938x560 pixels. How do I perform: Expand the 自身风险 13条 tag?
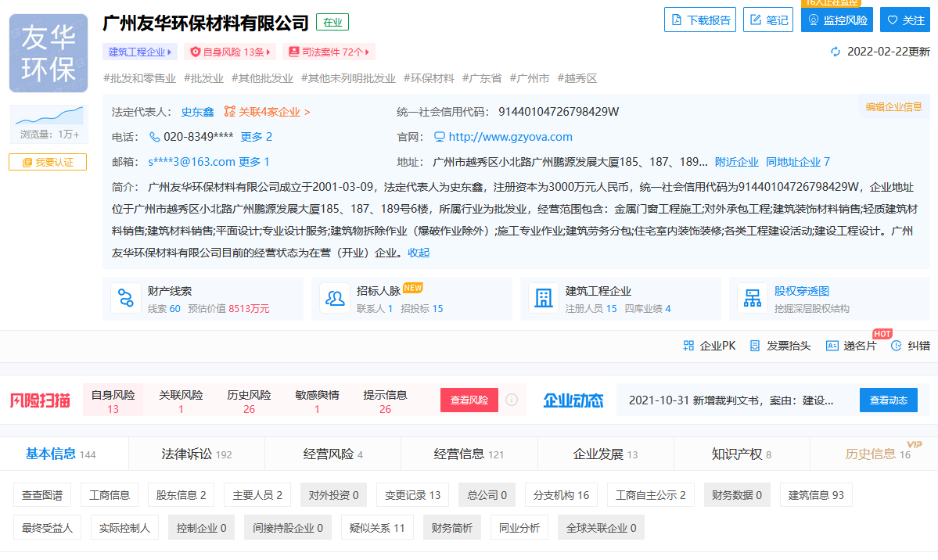(230, 52)
